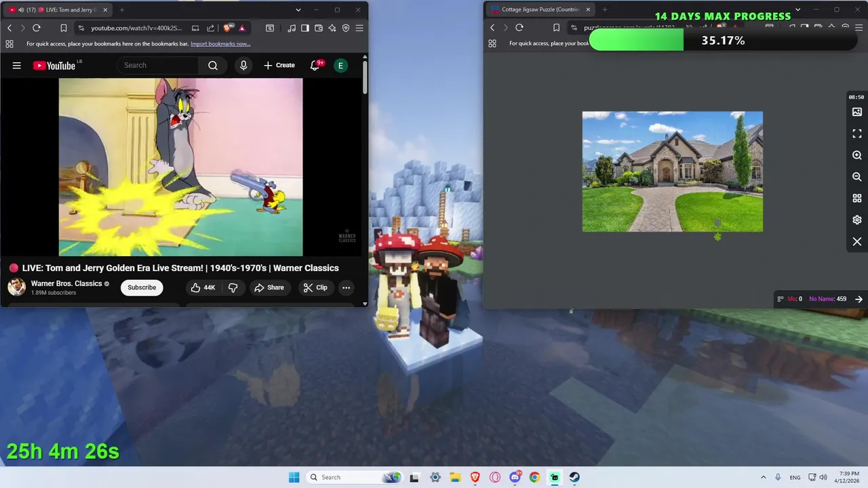Enter fullscreen in the jigsaw puzzle toolbar
Screen dimensions: 868x488
coord(857,134)
